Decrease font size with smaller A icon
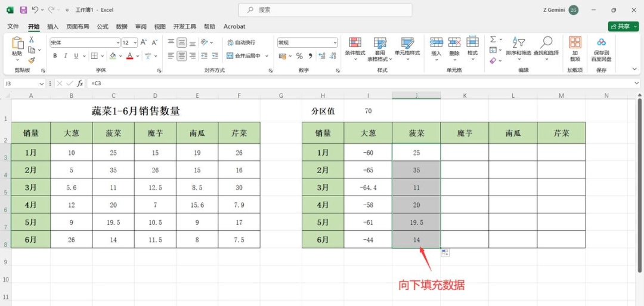 (154, 42)
